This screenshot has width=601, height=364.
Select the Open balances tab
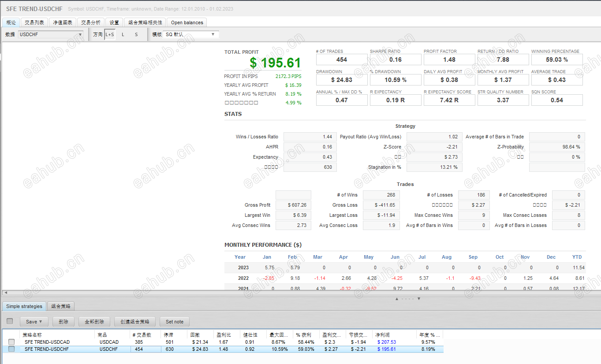[x=187, y=22]
